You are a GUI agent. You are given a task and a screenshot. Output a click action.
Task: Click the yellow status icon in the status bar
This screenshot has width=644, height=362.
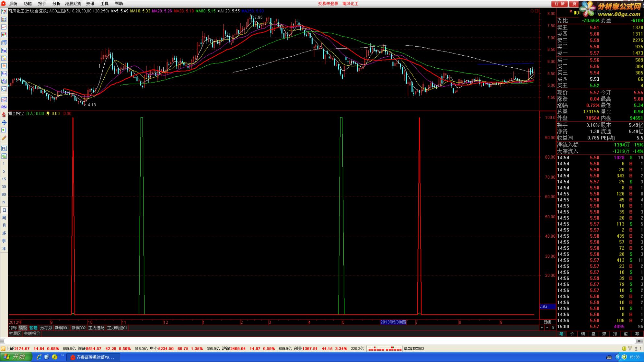[x=624, y=349]
